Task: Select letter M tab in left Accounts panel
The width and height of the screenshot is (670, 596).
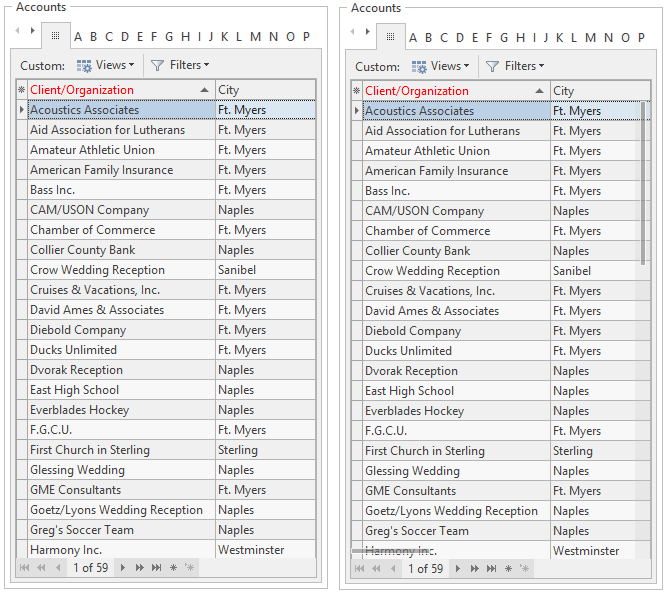Action: 256,37
